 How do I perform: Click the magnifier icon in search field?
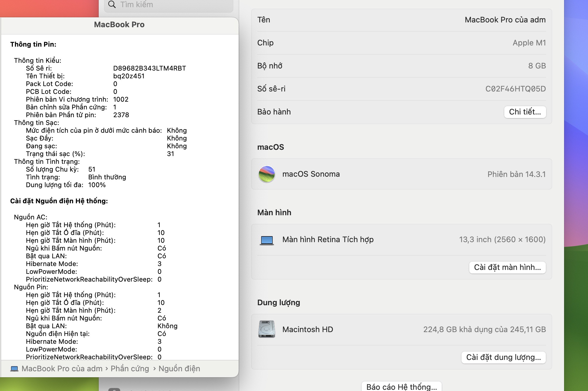pyautogui.click(x=112, y=4)
